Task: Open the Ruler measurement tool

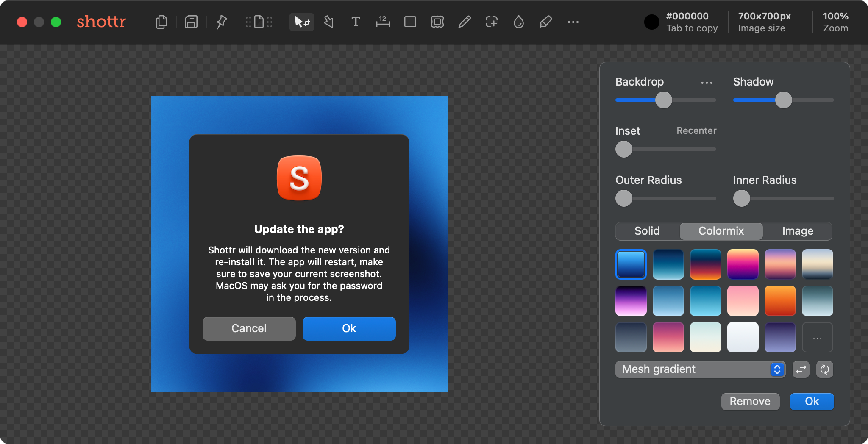Action: [x=383, y=22]
